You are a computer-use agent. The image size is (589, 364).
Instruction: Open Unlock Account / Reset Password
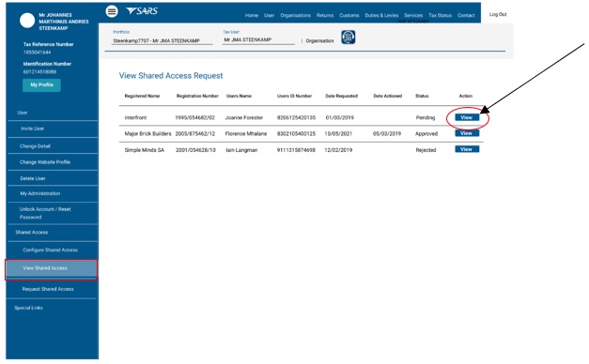click(45, 213)
